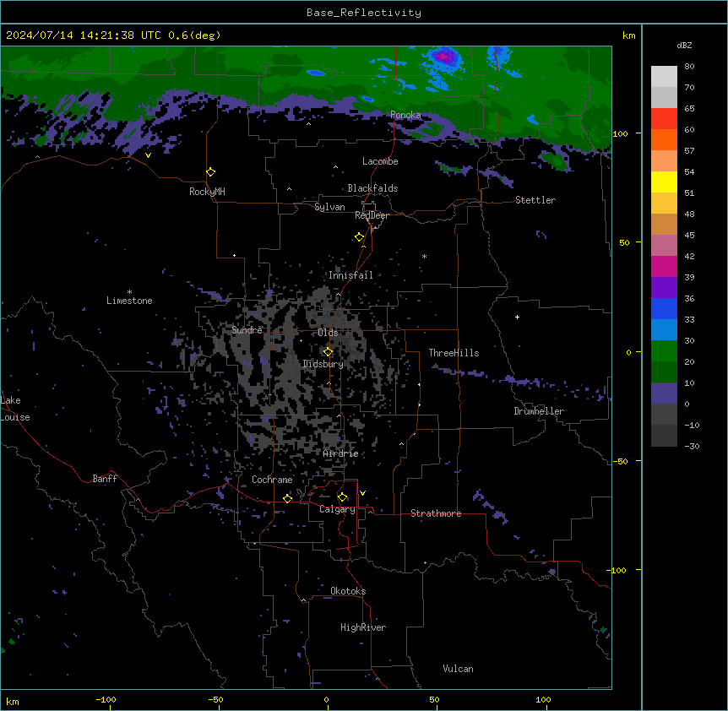Click the -30 value on the dBZ legend

(692, 446)
